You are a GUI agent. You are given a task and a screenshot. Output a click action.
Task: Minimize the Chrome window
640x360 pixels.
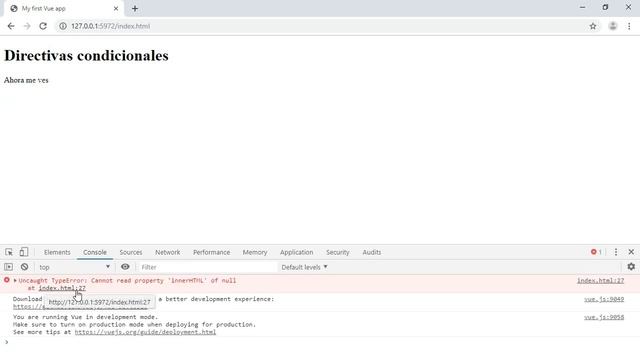(x=582, y=7)
